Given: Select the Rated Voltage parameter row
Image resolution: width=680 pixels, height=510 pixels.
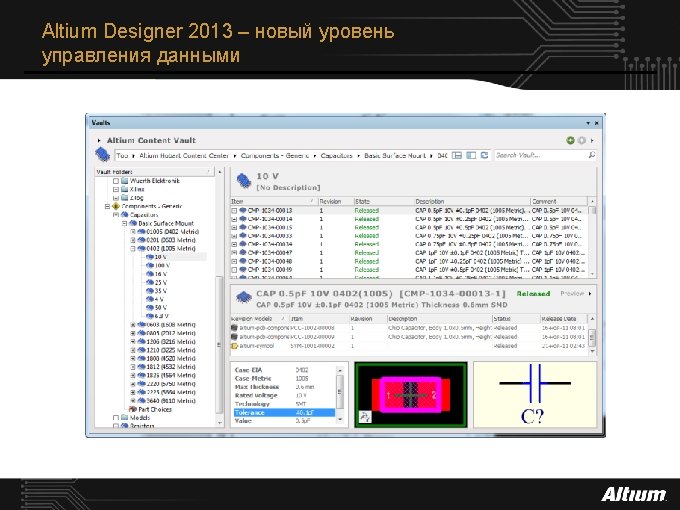Looking at the screenshot, I should tap(284, 396).
